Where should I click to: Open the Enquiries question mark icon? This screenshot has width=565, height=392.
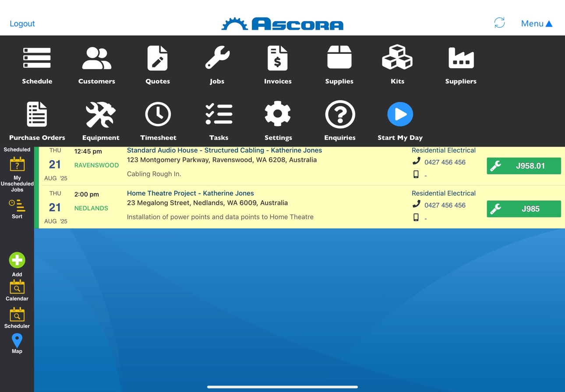tap(340, 115)
